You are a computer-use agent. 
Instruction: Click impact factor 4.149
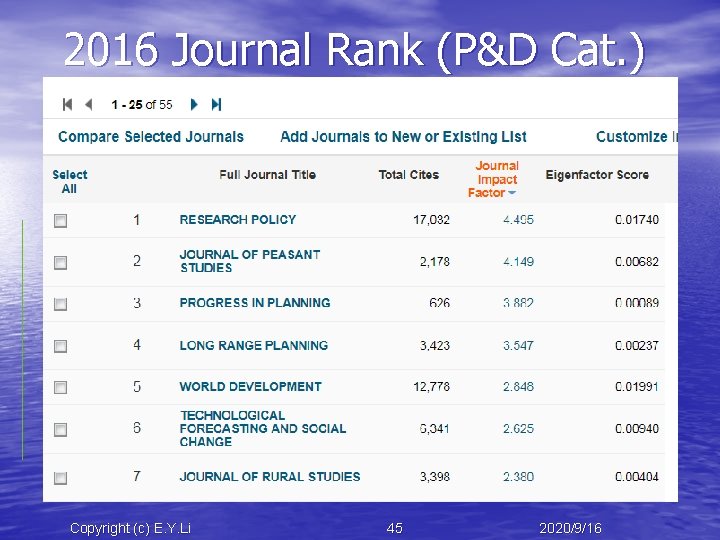pyautogui.click(x=518, y=262)
